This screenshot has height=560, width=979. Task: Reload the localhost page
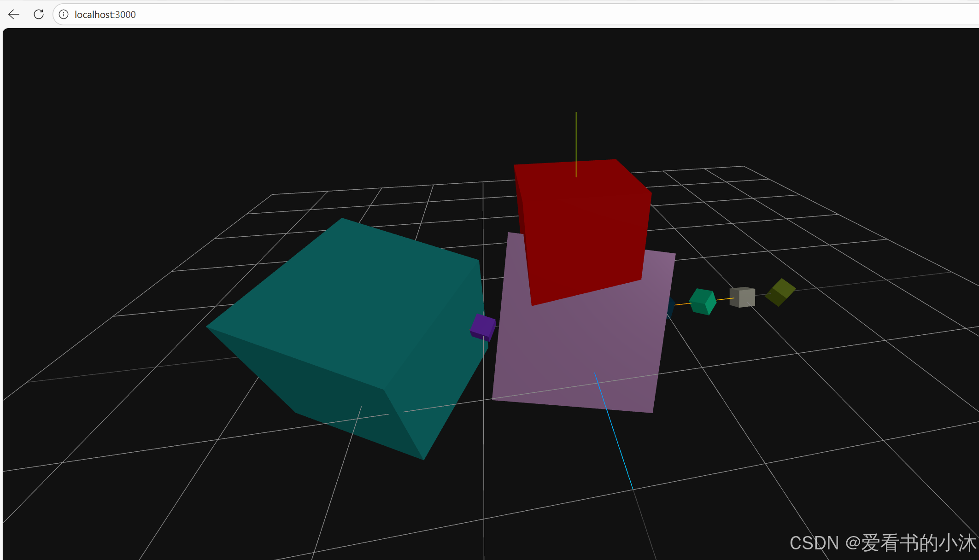pos(39,14)
